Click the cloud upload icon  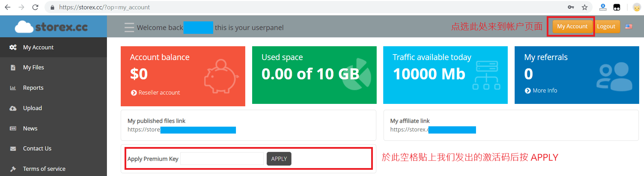(13, 108)
